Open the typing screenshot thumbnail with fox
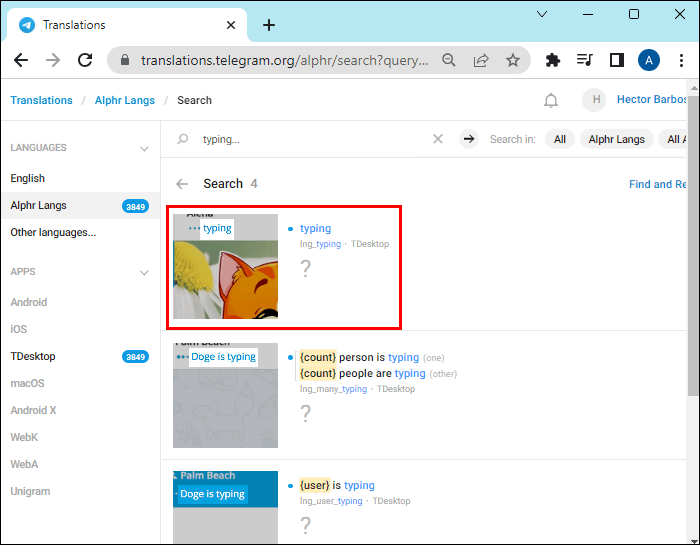The width and height of the screenshot is (700, 545). 225,266
